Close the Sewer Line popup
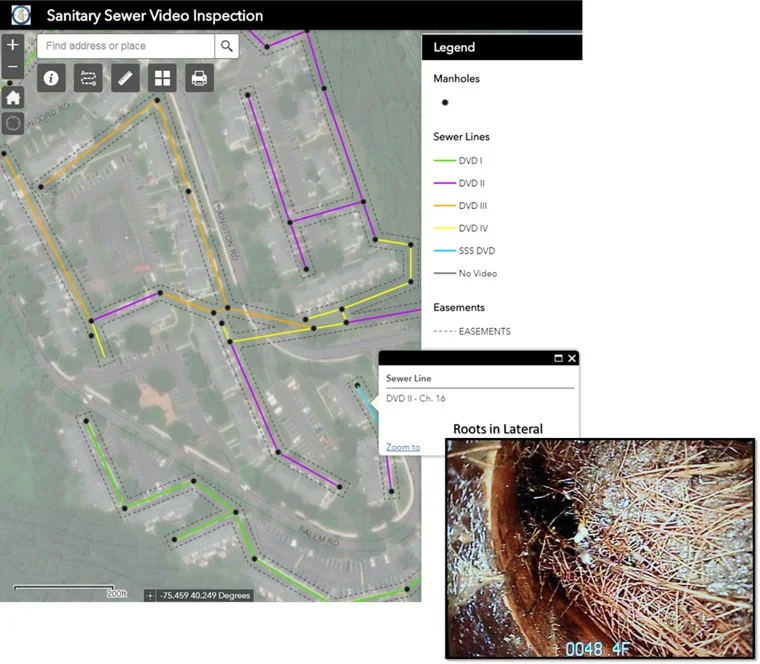 coord(572,358)
